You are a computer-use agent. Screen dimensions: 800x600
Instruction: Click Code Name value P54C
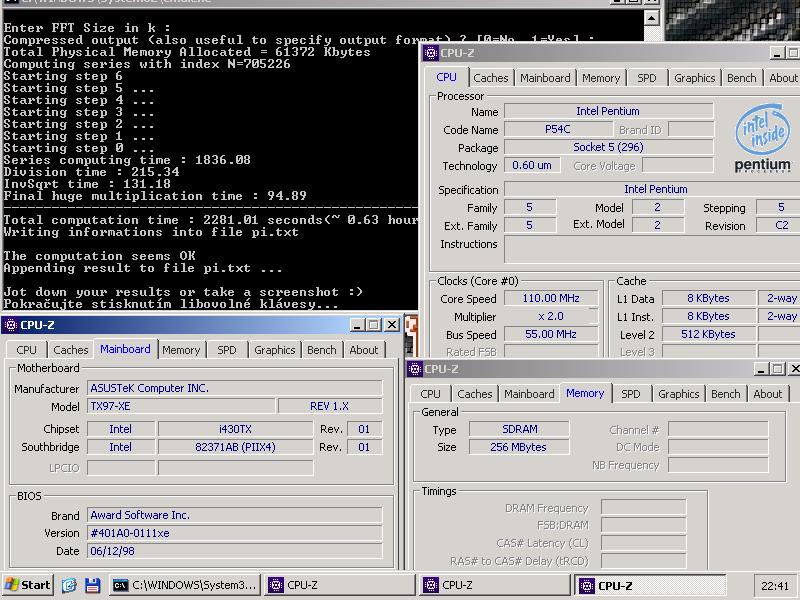point(557,129)
